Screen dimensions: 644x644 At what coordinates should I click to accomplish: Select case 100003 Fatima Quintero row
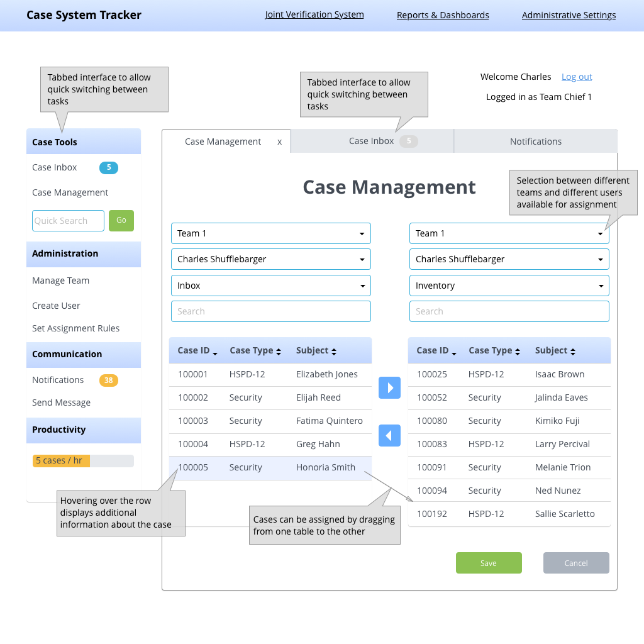tap(270, 421)
